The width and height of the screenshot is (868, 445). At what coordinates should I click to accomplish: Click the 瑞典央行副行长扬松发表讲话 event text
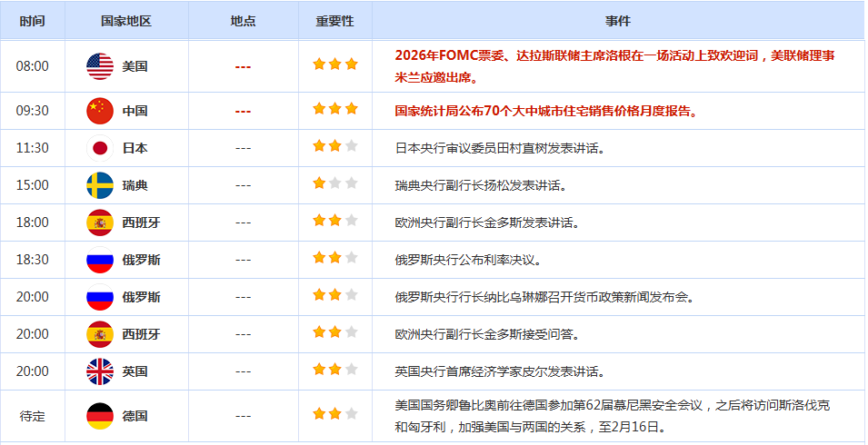tap(481, 185)
